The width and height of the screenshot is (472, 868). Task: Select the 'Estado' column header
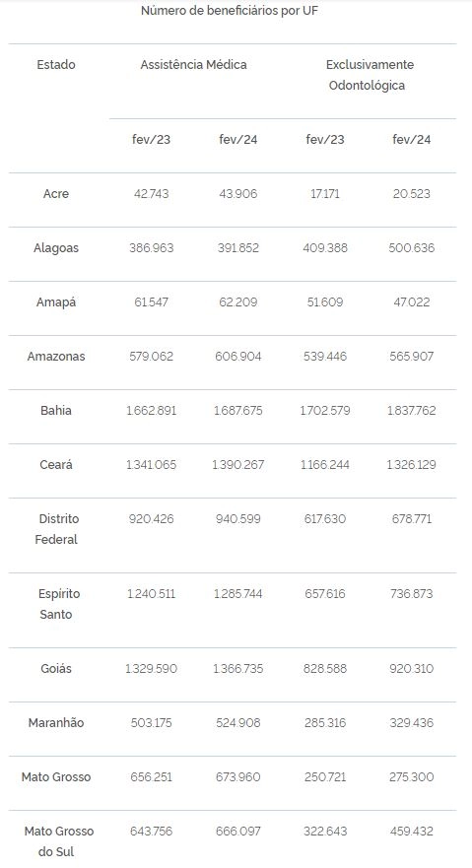click(x=56, y=65)
